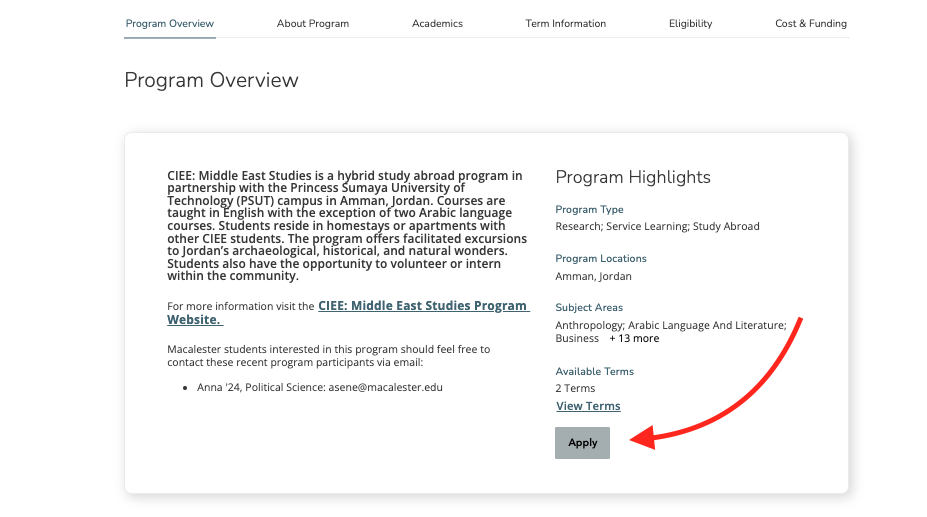The image size is (927, 517).
Task: Click the Program Locations label
Action: pos(601,258)
